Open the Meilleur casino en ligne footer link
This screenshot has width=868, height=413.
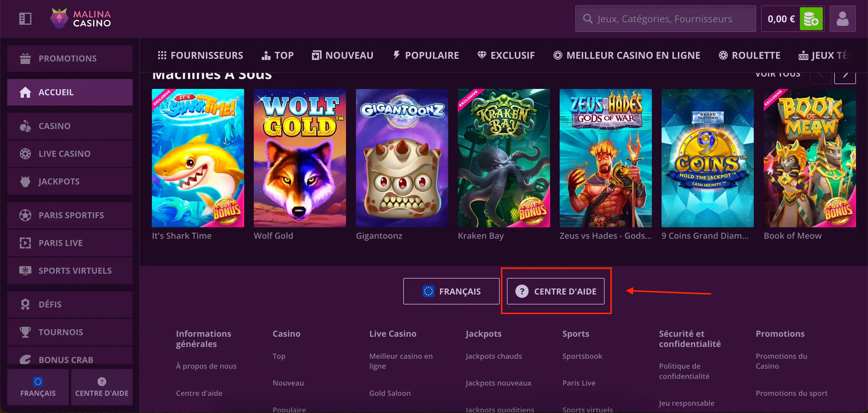[401, 361]
